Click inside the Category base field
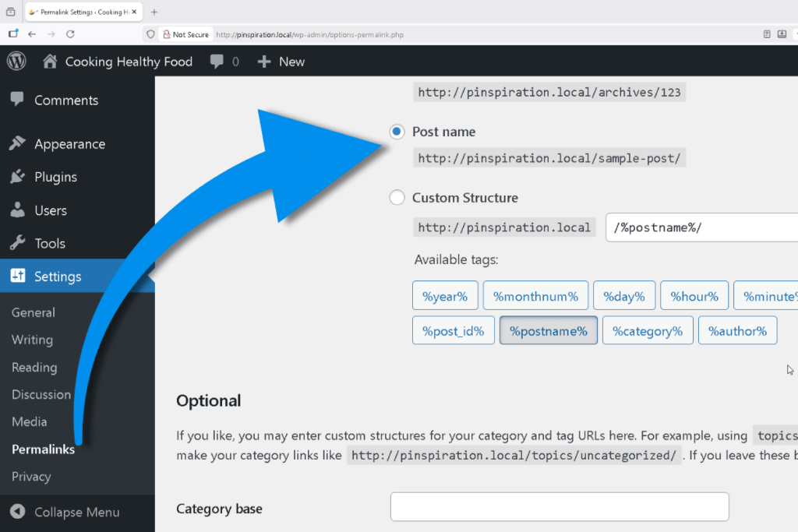Screen dimensions: 798x532 coord(559,506)
